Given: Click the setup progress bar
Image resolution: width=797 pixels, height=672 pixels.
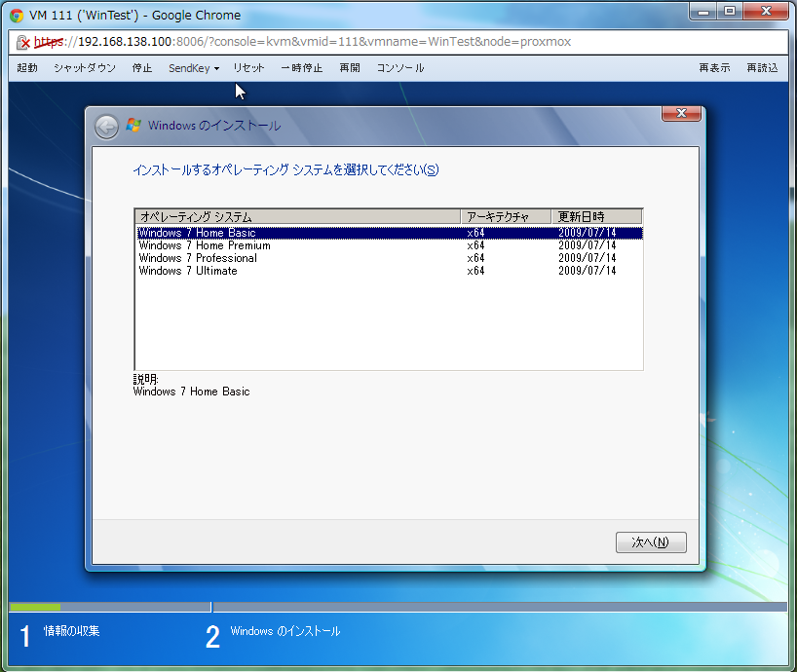Looking at the screenshot, I should click(398, 607).
